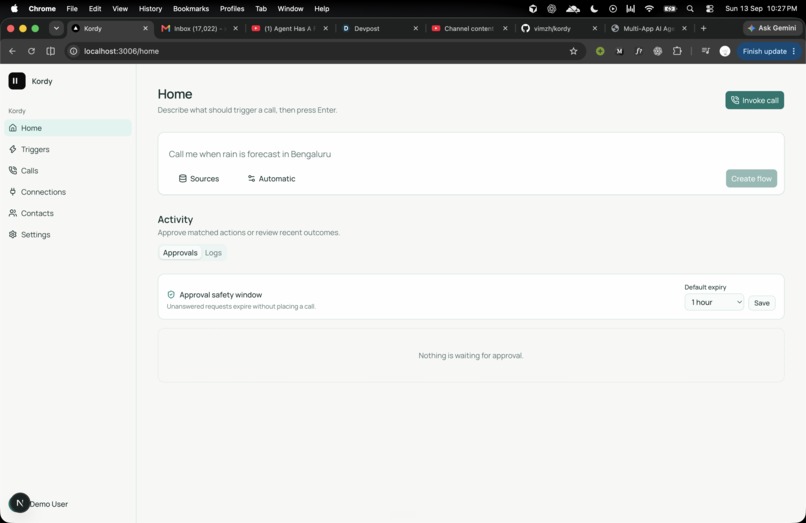Open Spotlight search in menu bar
This screenshot has width=806, height=523.
[690, 8]
